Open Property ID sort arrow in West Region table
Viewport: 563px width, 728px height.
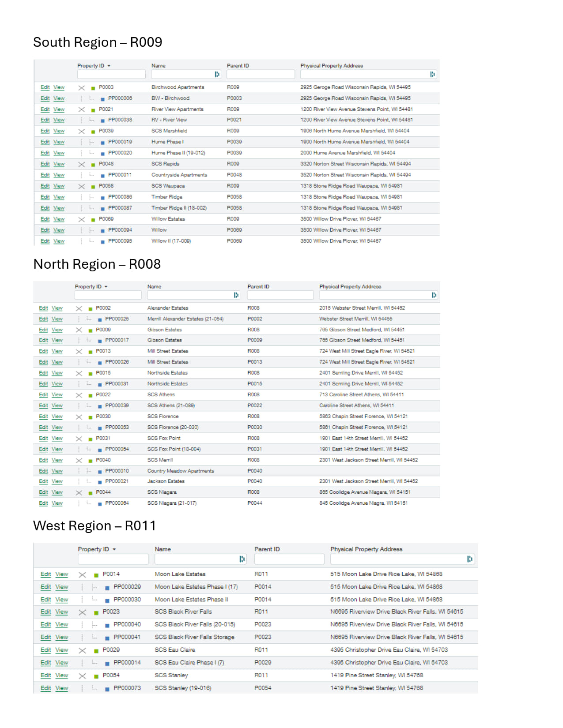(x=114, y=549)
